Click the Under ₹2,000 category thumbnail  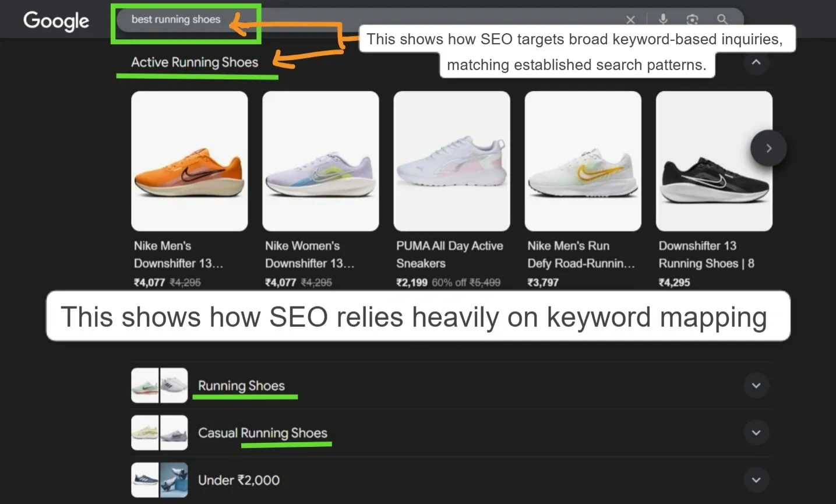[159, 480]
